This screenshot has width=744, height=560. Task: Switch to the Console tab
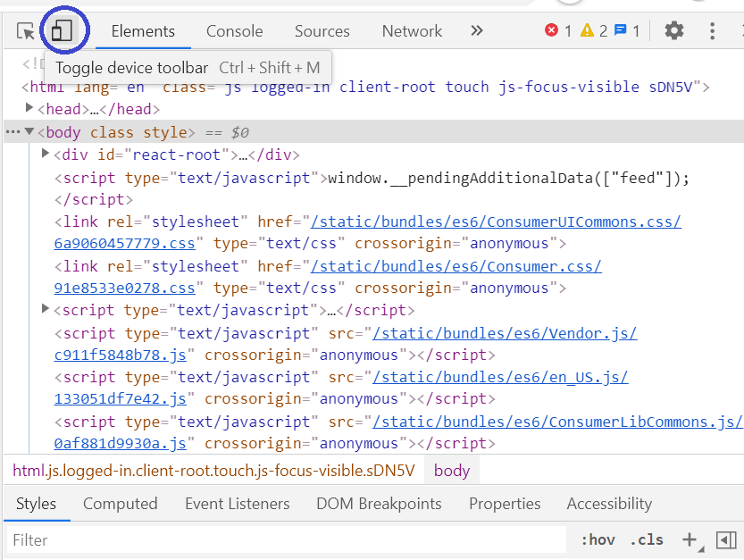click(x=234, y=31)
